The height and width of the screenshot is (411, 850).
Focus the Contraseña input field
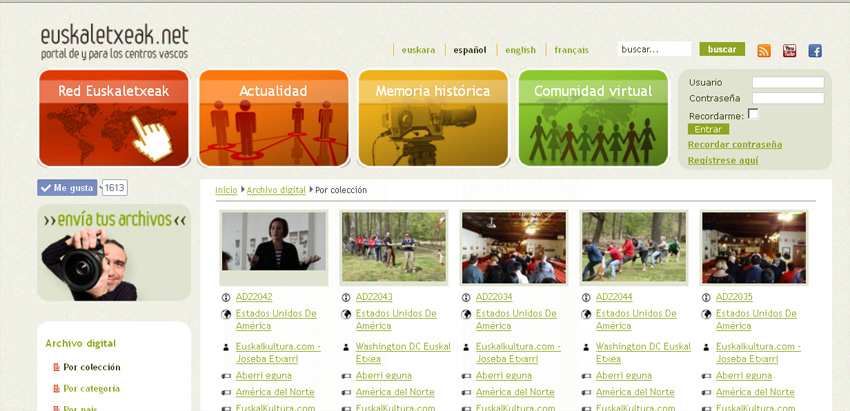(x=788, y=98)
